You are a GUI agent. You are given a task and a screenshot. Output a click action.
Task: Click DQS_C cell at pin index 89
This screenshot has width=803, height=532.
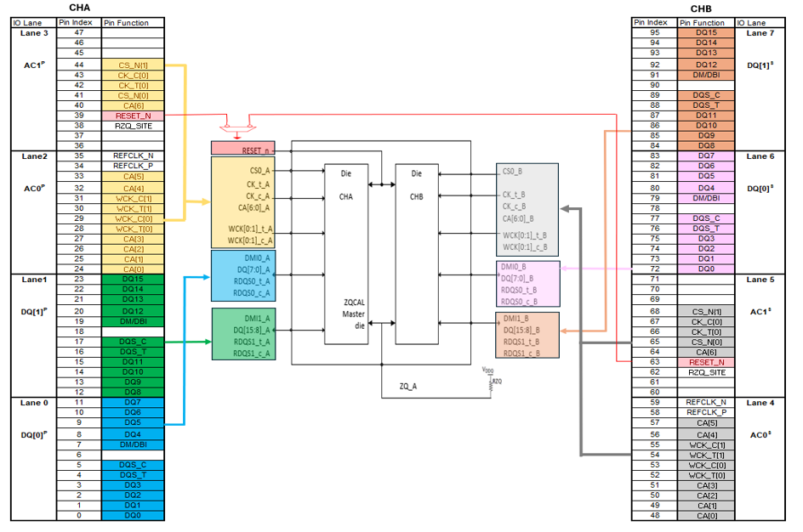pyautogui.click(x=706, y=95)
